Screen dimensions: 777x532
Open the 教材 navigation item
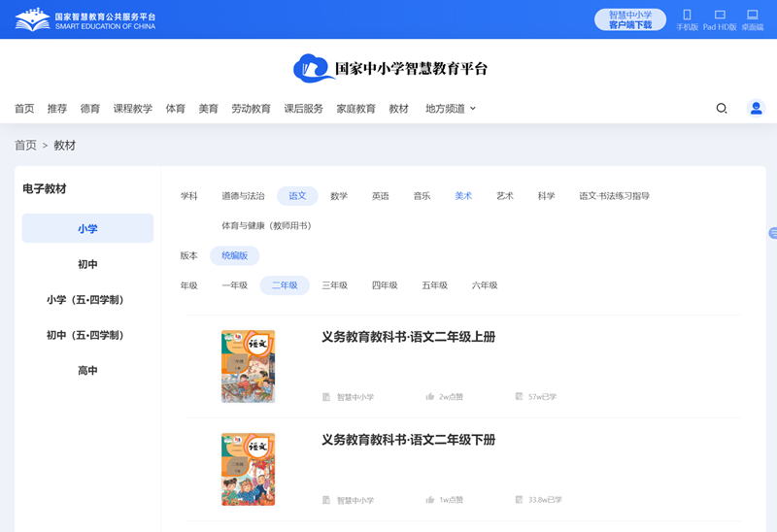pyautogui.click(x=399, y=109)
